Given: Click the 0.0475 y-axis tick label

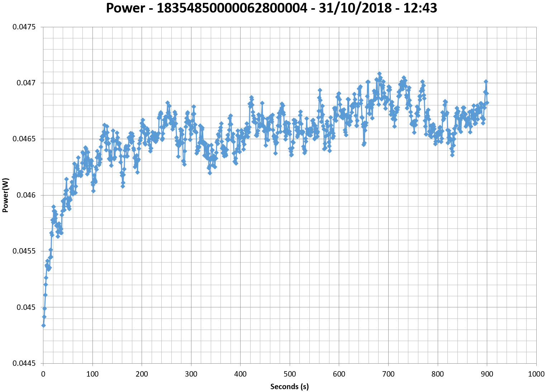Looking at the screenshot, I should [27, 27].
